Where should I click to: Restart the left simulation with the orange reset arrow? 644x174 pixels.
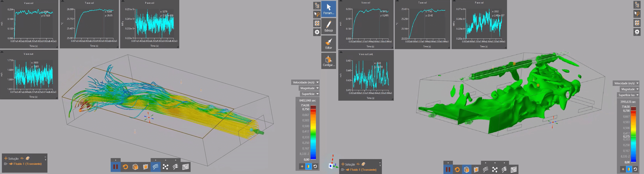[x=125, y=167]
